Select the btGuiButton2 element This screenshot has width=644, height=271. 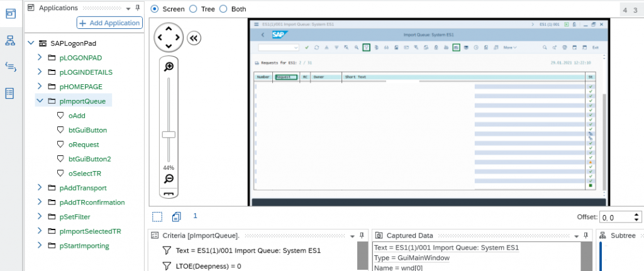[89, 159]
